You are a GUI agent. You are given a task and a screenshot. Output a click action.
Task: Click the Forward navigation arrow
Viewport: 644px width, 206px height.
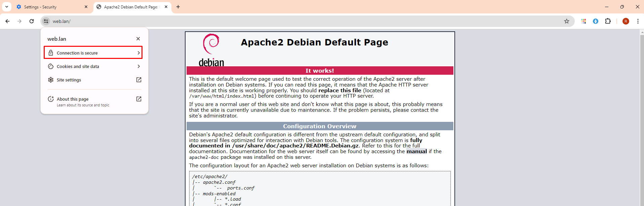click(19, 21)
